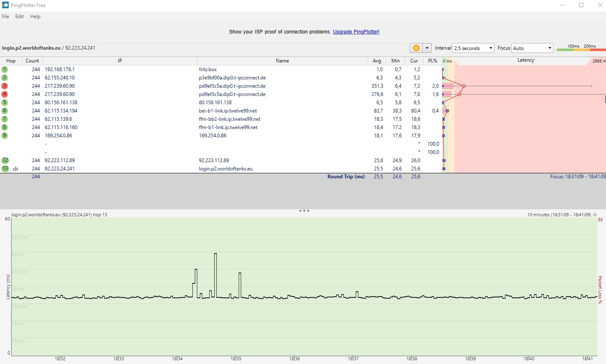Toggle the timeline graph icon beside hop 13
Screen dimensions: 606x364
[x=16, y=169]
